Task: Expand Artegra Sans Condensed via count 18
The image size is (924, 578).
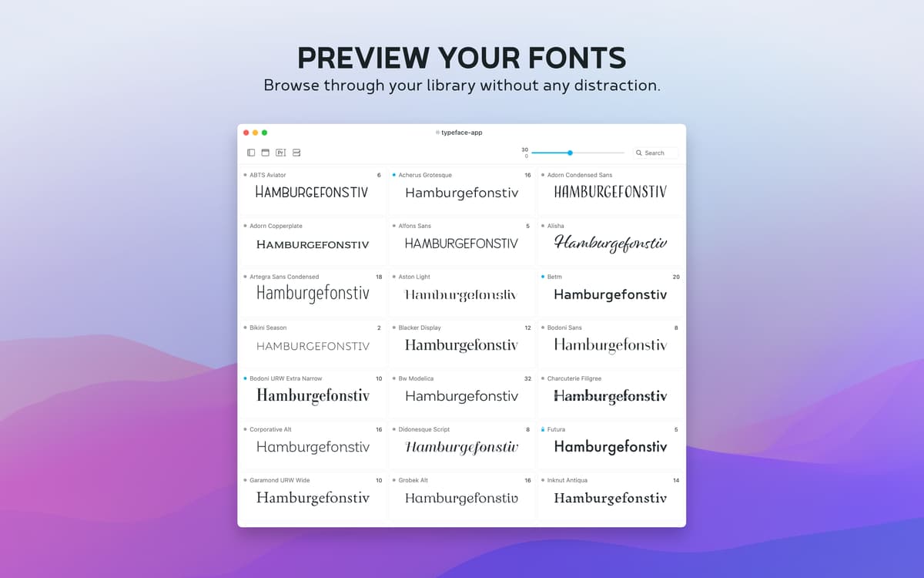Action: coord(379,277)
